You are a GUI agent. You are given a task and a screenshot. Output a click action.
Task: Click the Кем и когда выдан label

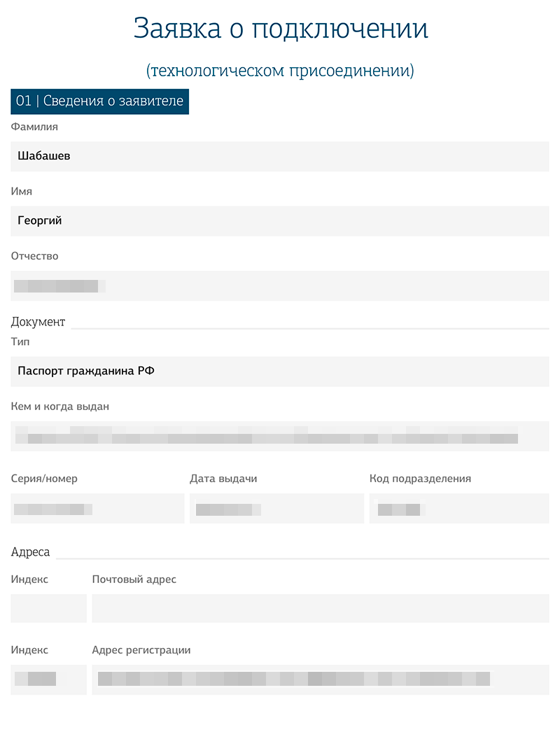pyautogui.click(x=59, y=407)
